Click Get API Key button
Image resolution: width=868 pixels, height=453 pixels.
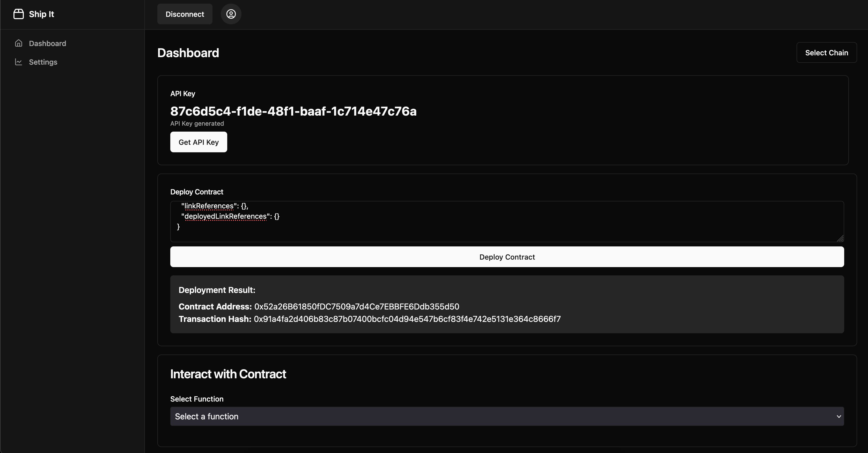tap(198, 142)
